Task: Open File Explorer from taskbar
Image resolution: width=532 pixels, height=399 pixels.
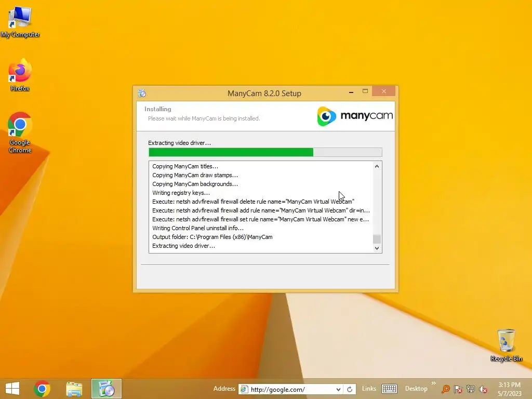Action: click(x=74, y=389)
